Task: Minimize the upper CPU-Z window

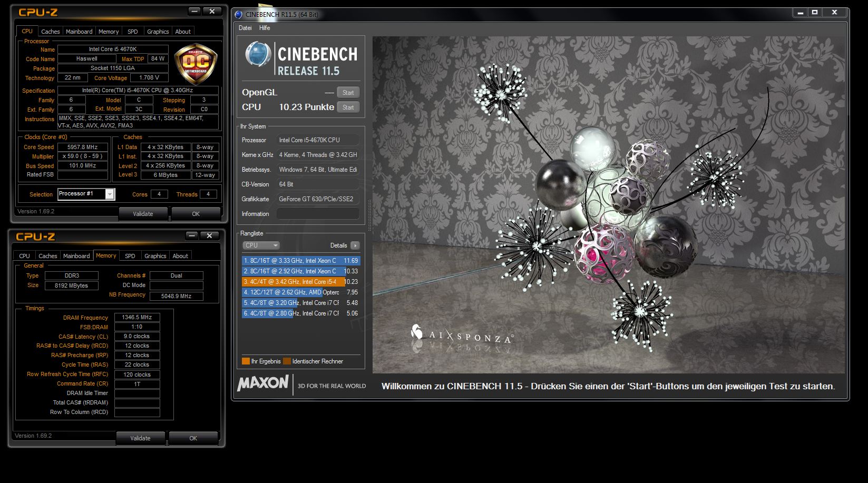Action: tap(194, 11)
